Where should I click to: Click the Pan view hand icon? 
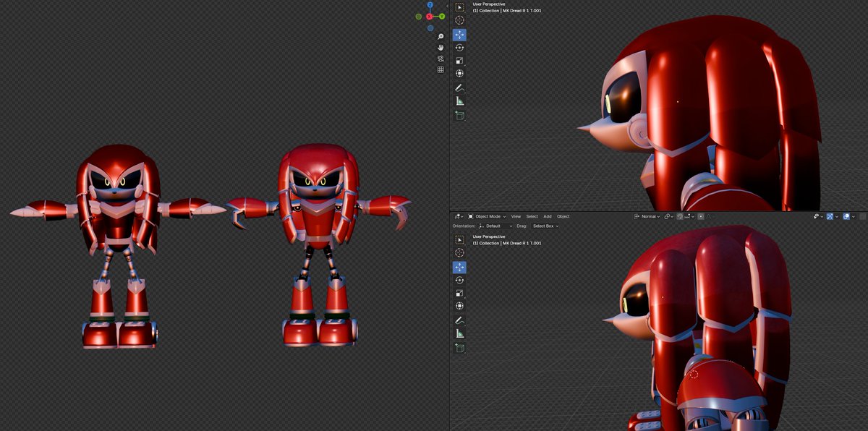point(441,48)
